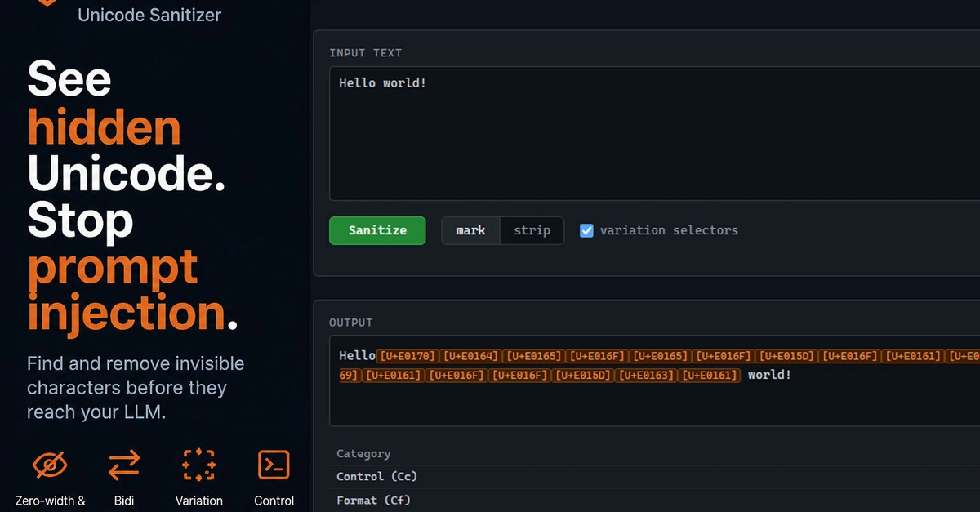
Task: Click the Zero-width eye-slash icon
Action: [x=50, y=465]
